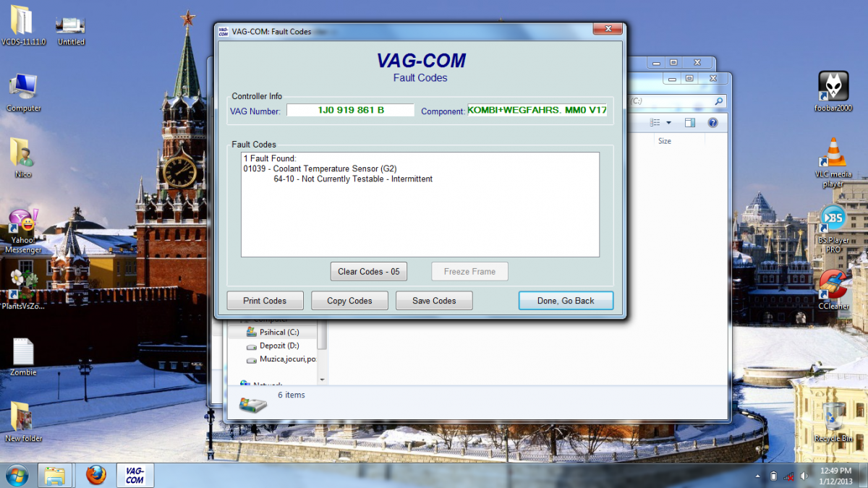Click fault line 01039 Coolant Temperature Sensor
This screenshot has width=868, height=488.
pos(320,168)
